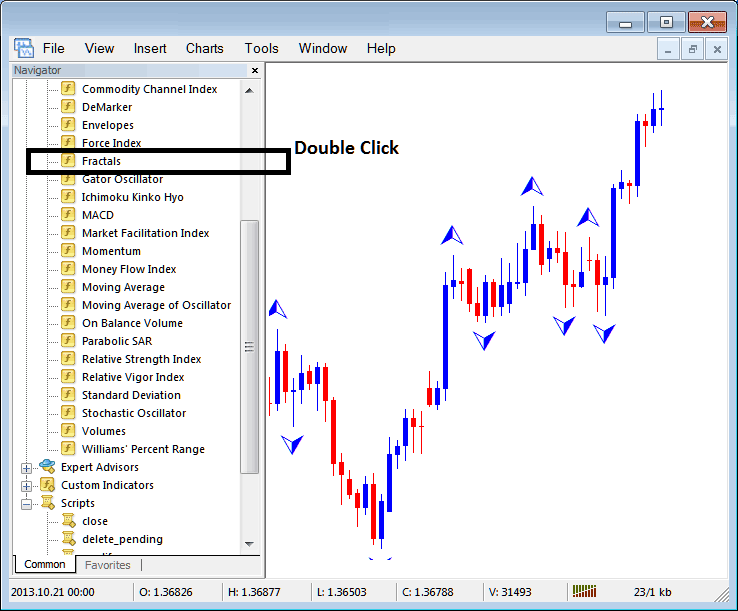Viewport: 738px width, 611px height.
Task: Open the Tools menu
Action: point(261,48)
